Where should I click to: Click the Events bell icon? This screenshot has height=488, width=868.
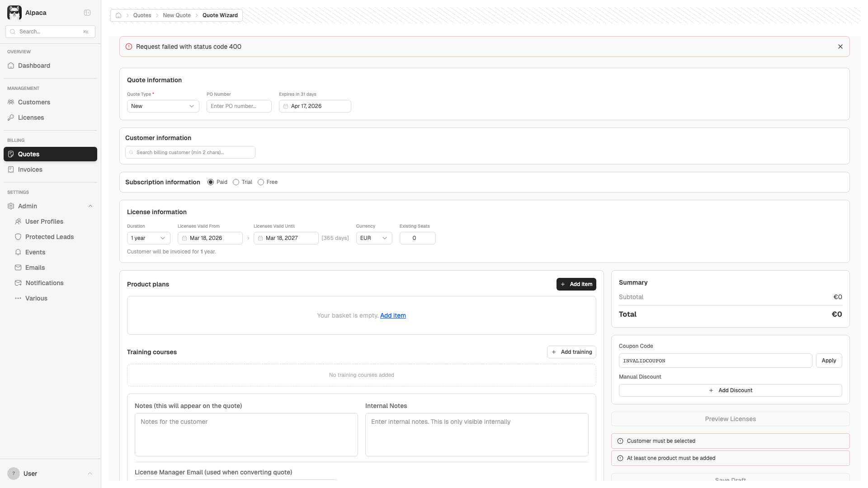tap(18, 252)
